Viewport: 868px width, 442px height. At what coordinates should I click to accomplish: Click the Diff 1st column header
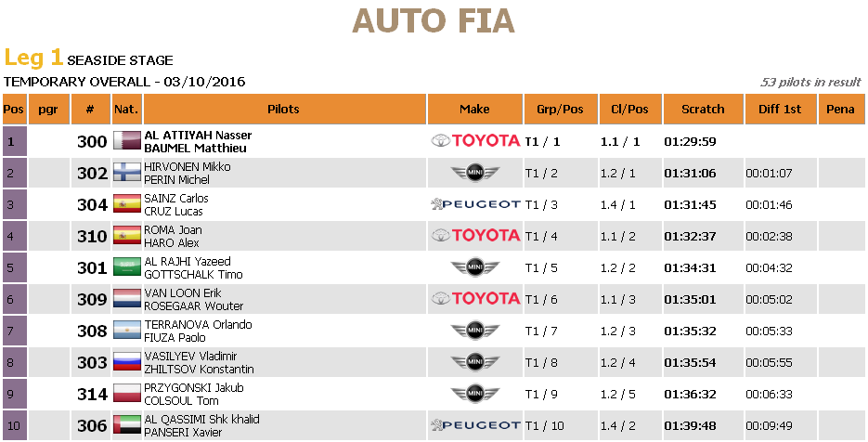coord(780,110)
